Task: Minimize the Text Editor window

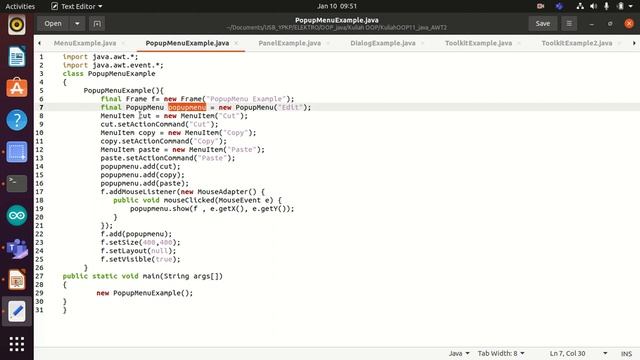Action: tap(591, 24)
